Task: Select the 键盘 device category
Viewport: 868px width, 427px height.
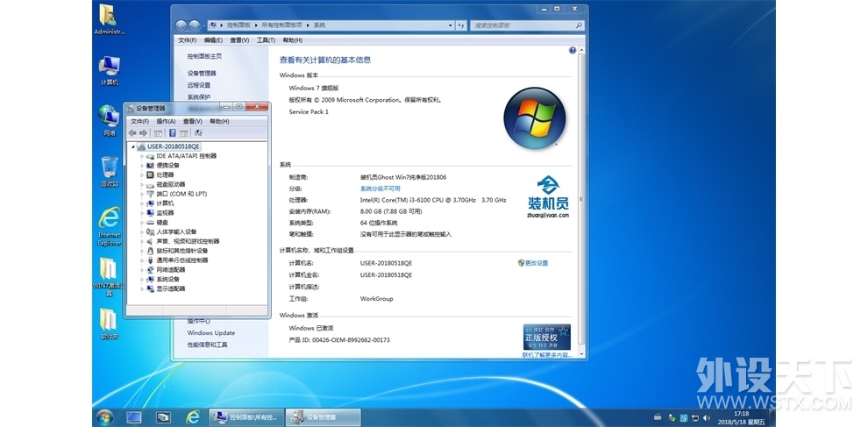Action: tap(162, 222)
